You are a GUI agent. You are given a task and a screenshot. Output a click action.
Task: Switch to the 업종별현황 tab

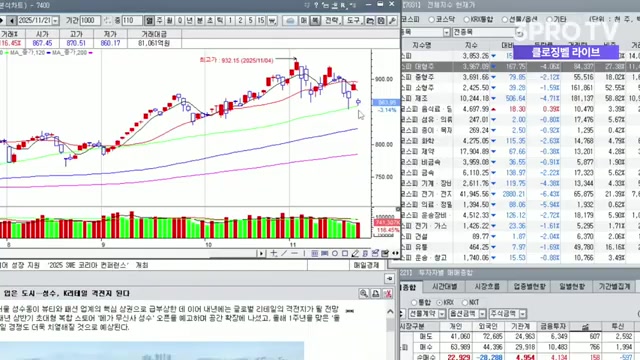point(529,287)
